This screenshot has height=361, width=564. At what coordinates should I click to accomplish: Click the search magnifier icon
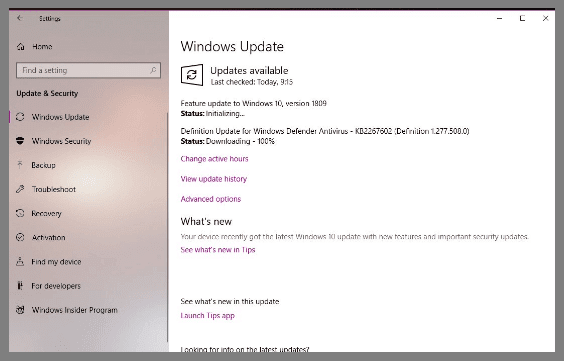point(153,70)
